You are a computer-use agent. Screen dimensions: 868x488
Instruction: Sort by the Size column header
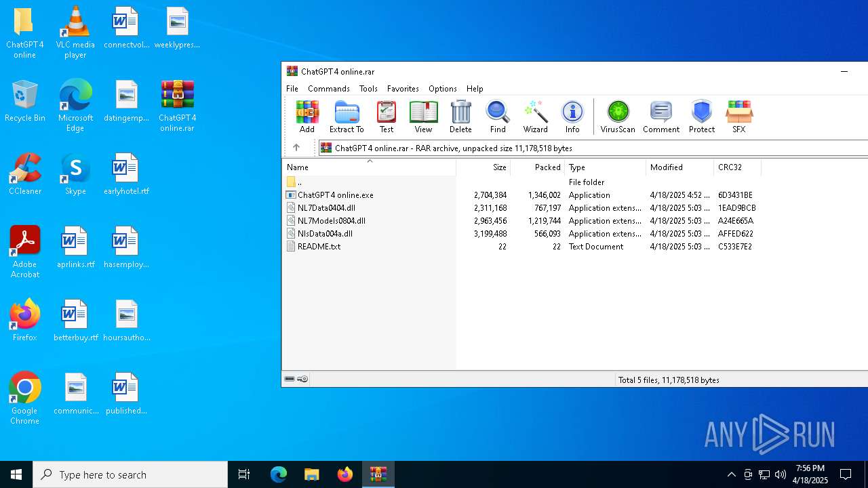tap(483, 167)
